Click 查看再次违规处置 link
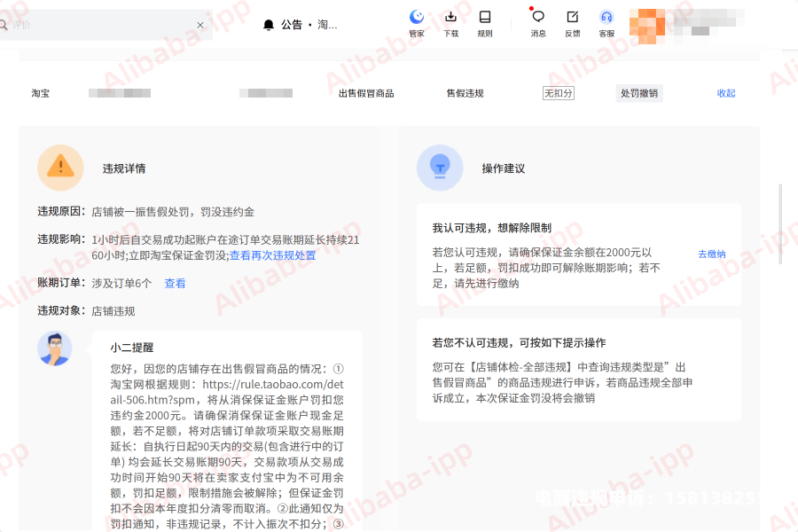798x532 pixels. pyautogui.click(x=272, y=255)
